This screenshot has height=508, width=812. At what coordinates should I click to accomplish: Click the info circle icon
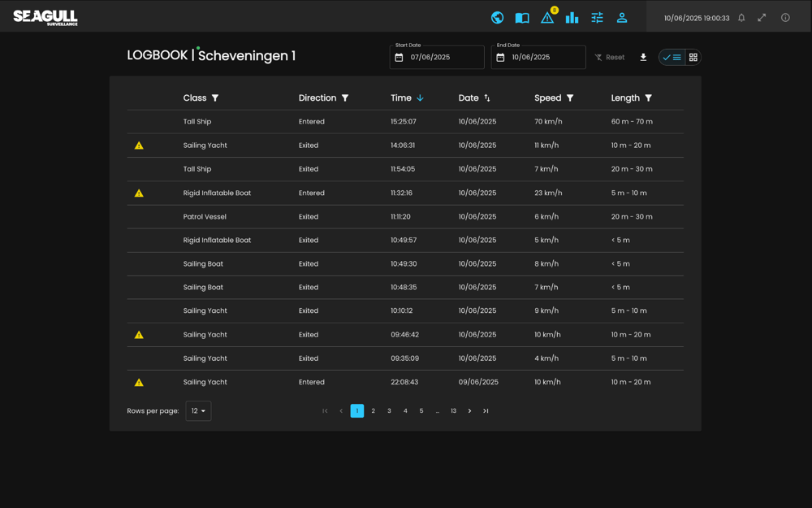tap(785, 18)
